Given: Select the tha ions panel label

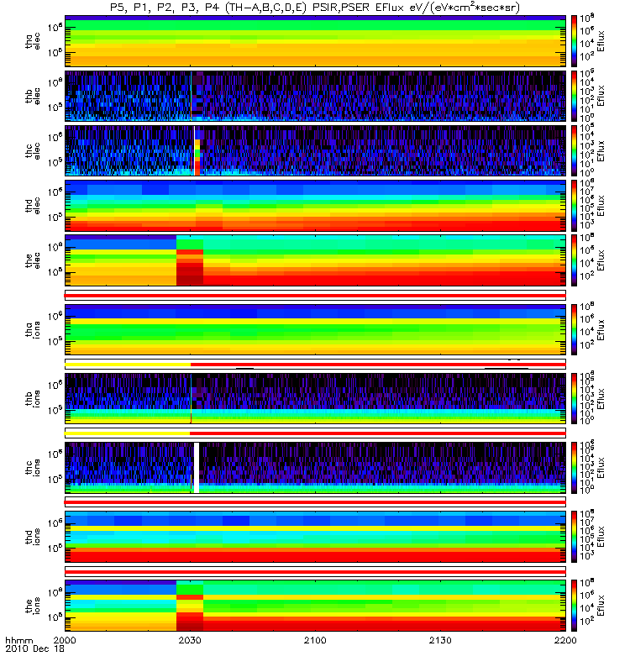Looking at the screenshot, I should click(32, 330).
